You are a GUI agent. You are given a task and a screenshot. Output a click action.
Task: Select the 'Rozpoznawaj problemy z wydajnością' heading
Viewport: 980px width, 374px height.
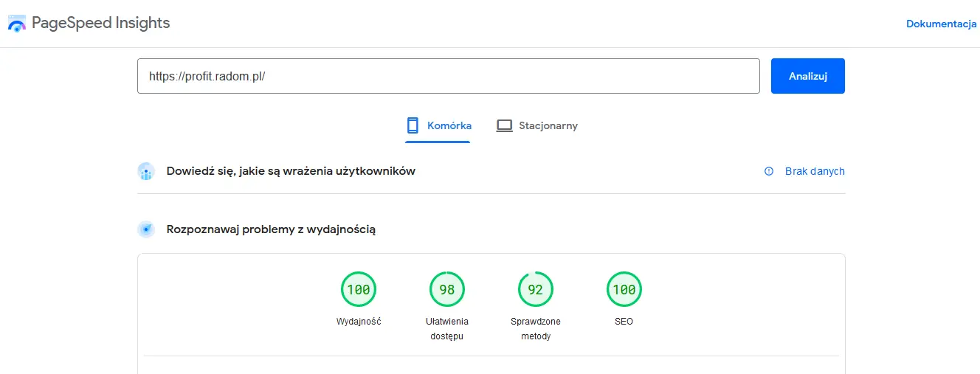coord(271,229)
